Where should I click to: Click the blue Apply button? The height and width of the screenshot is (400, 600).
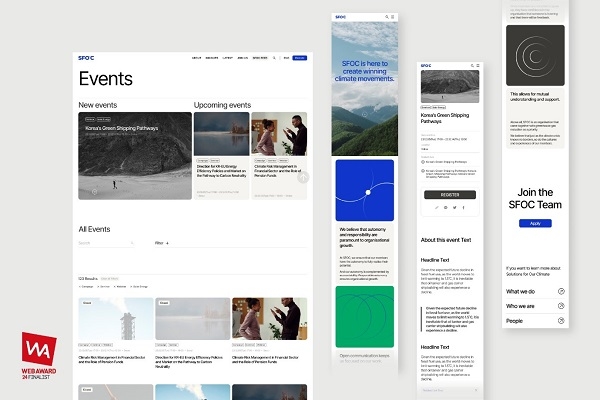535,223
